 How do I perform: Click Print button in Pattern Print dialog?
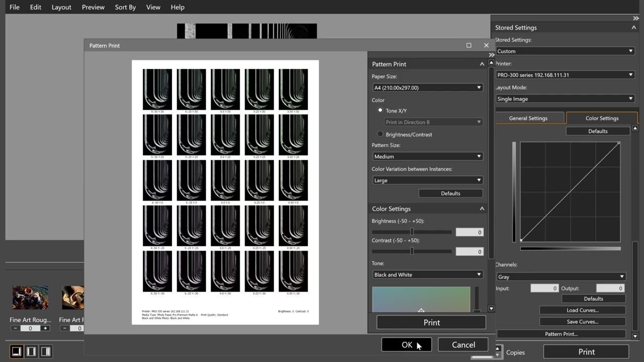coord(431,322)
